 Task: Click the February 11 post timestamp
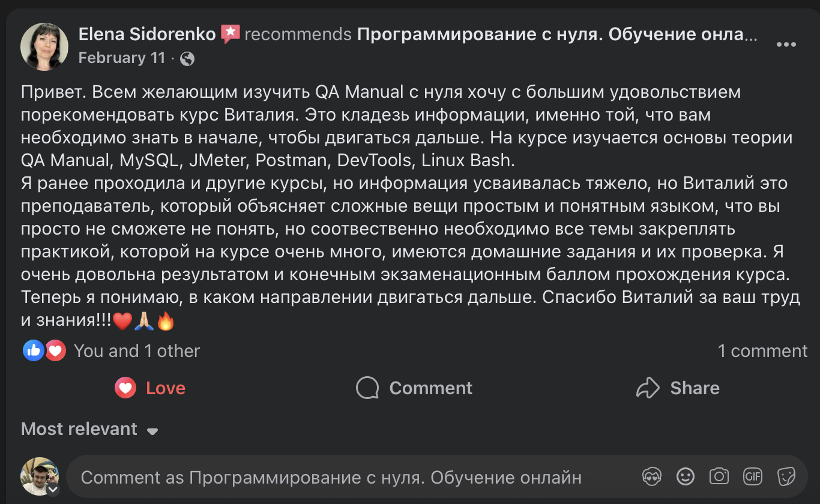[x=122, y=58]
